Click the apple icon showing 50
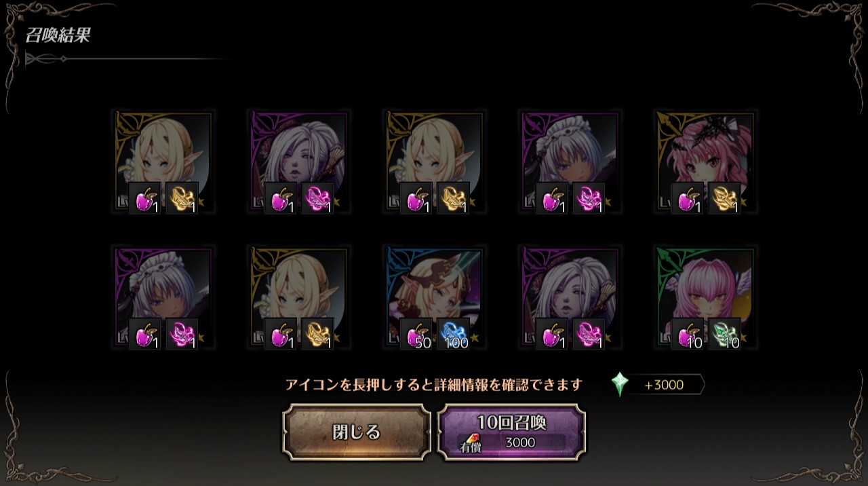Screen dimensions: 868x486 (x=416, y=334)
